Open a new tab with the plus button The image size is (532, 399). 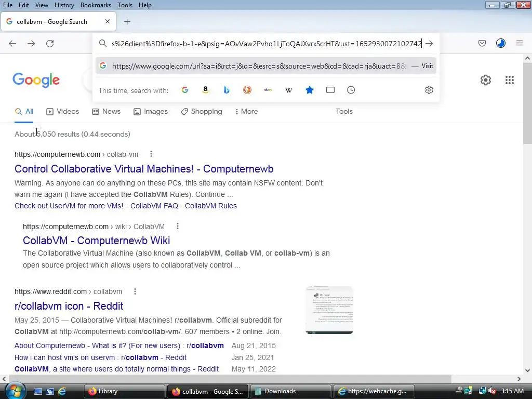tap(127, 22)
